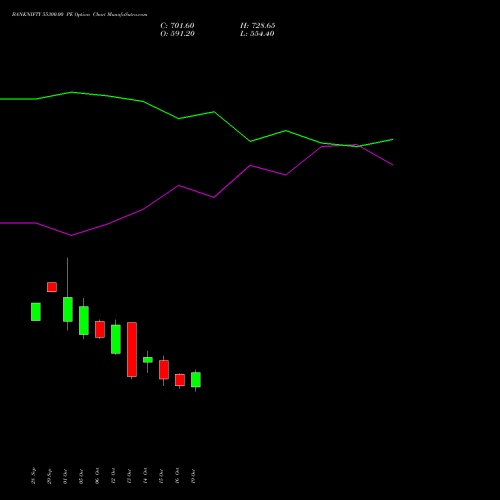
Task: Click the 19 Oct date label
Action: (x=193, y=476)
